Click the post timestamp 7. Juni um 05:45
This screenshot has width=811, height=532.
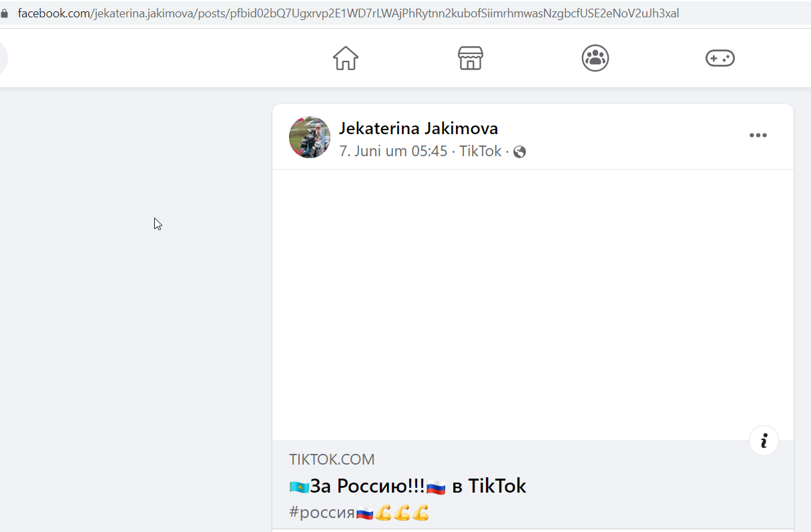click(x=393, y=151)
